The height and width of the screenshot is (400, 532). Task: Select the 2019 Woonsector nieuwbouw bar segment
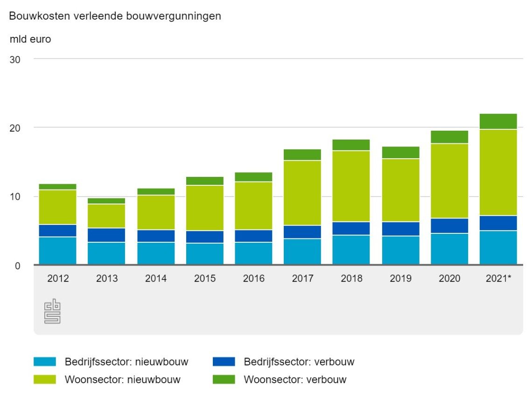[x=400, y=190]
